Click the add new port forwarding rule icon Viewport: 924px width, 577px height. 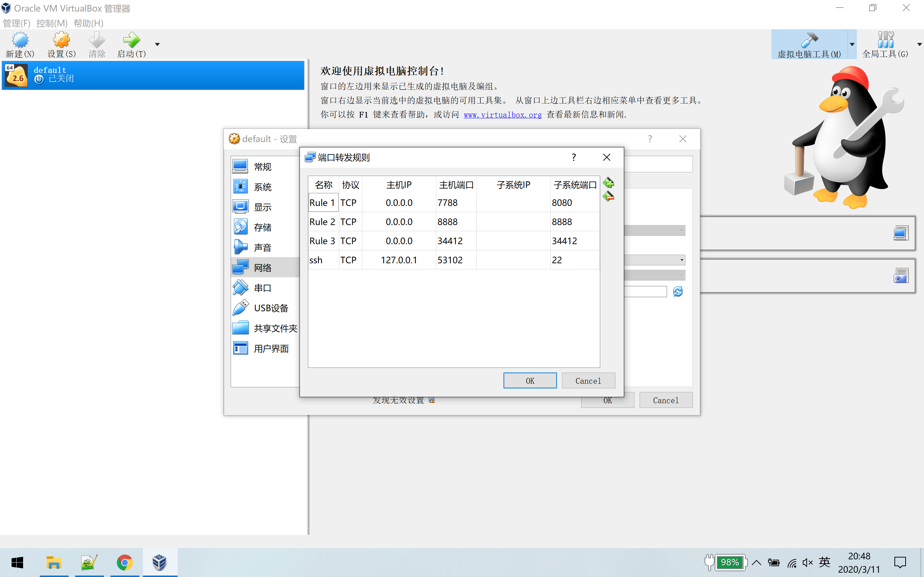608,183
